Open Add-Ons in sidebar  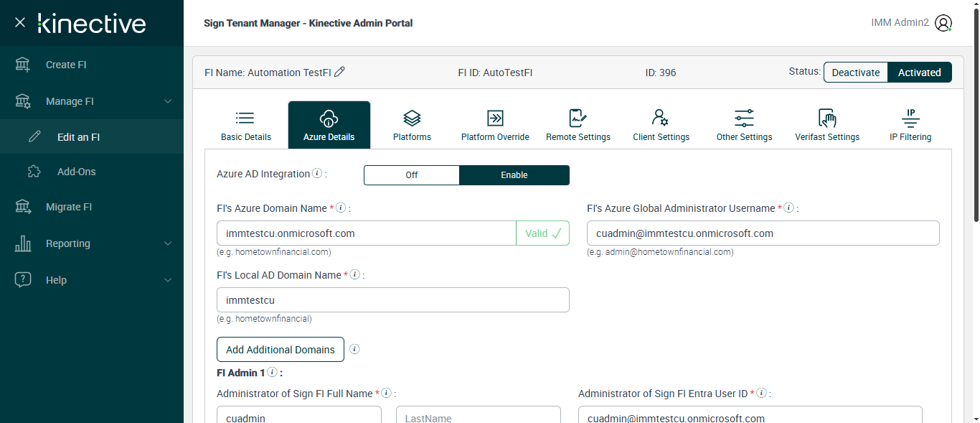click(x=92, y=172)
